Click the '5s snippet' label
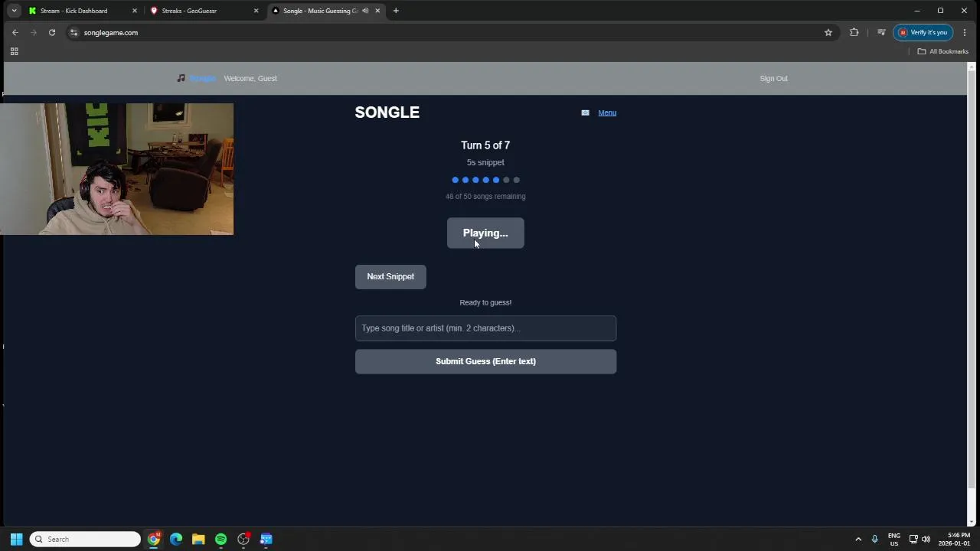980x551 pixels. pos(485,162)
